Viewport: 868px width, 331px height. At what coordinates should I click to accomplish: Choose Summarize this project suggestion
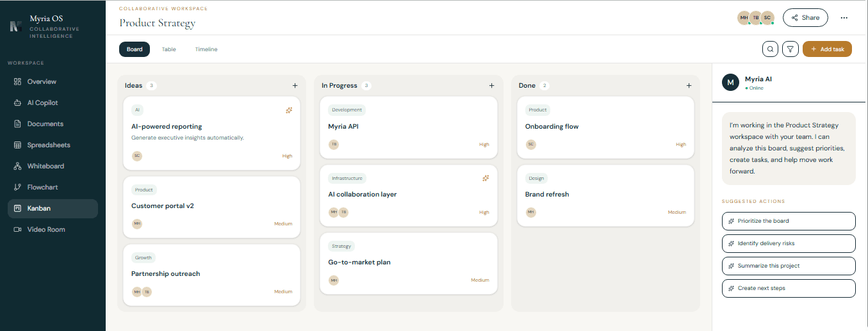789,266
